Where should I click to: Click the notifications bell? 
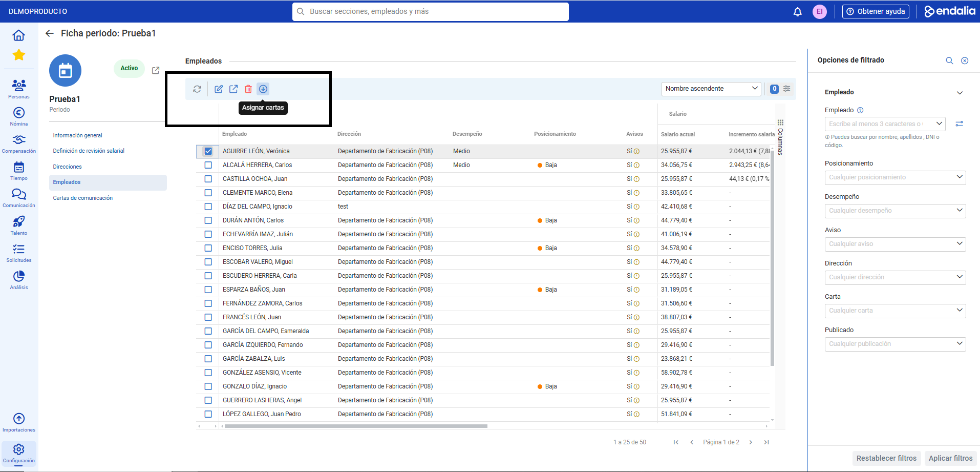pos(798,12)
